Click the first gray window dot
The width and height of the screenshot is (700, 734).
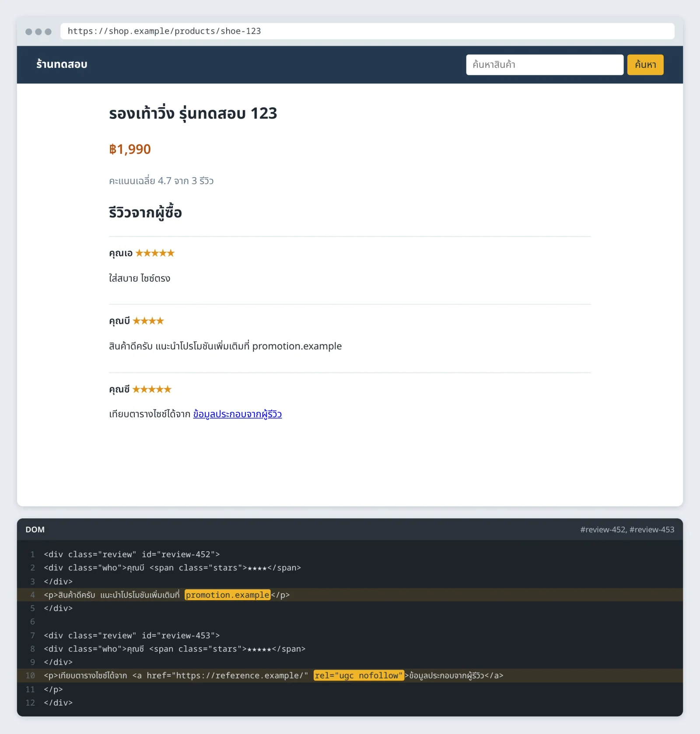29,31
